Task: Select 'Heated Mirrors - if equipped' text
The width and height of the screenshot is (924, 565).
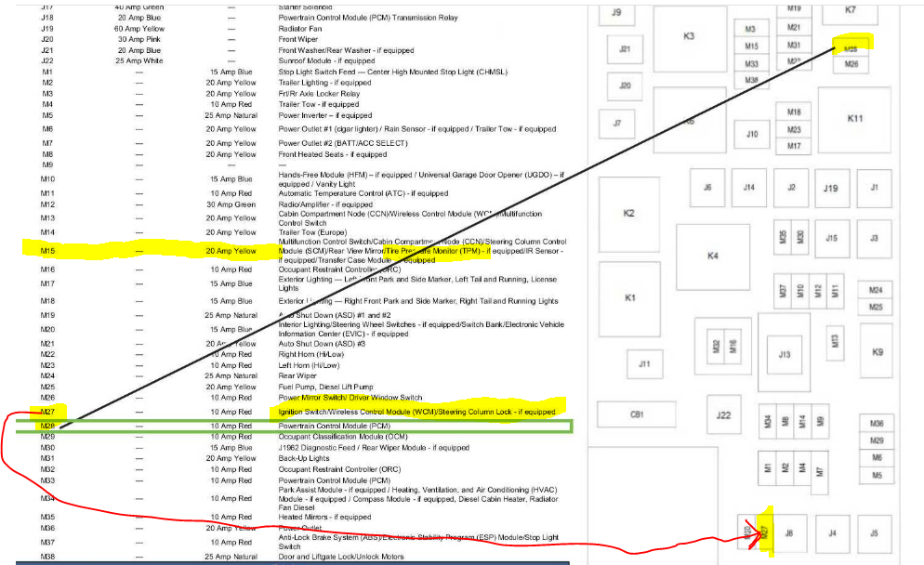Action: click(324, 517)
